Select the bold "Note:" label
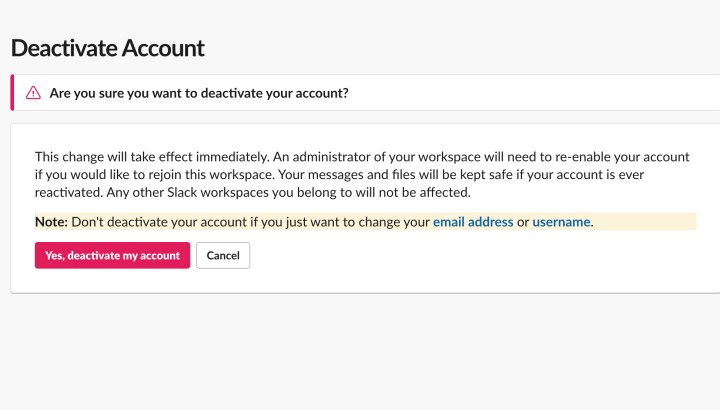This screenshot has width=720, height=410. [x=51, y=222]
